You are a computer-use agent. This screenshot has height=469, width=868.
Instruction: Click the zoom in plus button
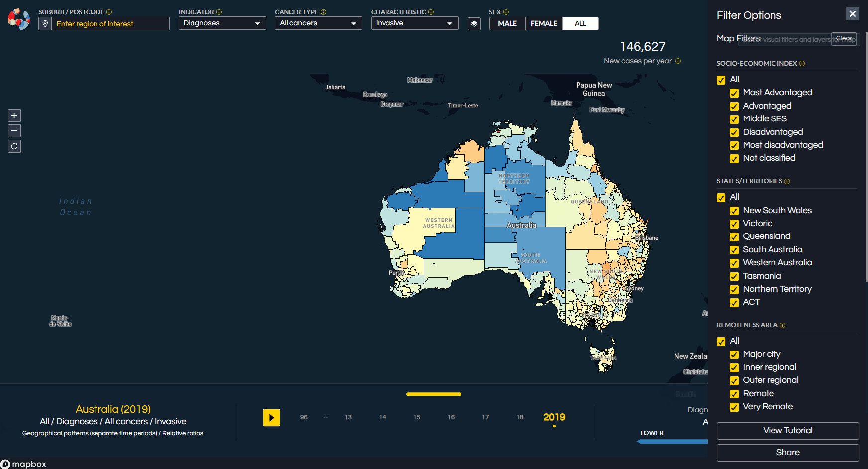click(14, 116)
